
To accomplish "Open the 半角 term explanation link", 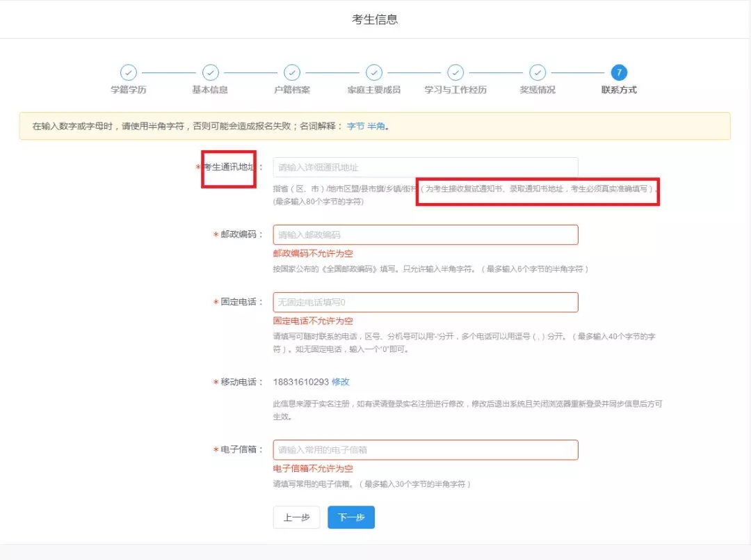I will click(x=375, y=127).
